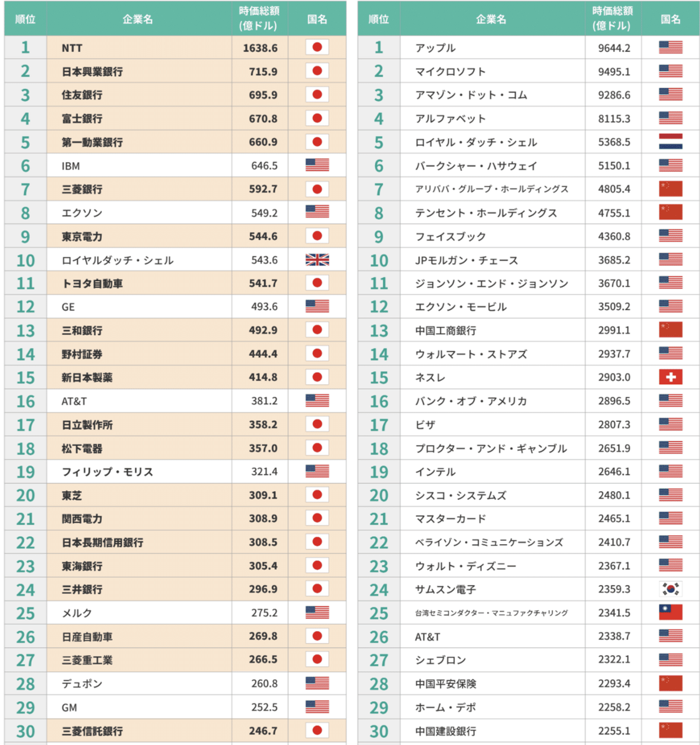Click the JPモルガン・チェース company name
Screen dimensions: 700x745
[467, 260]
